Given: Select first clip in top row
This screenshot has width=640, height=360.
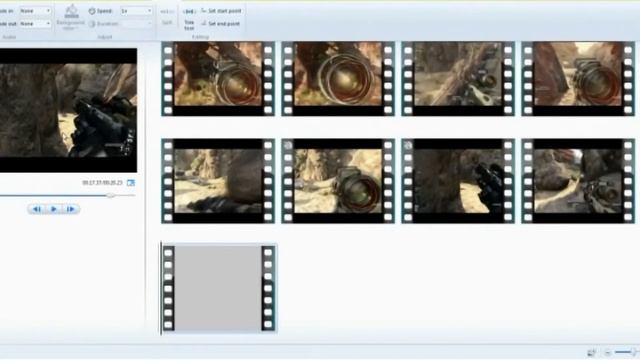Looking at the screenshot, I should [x=218, y=79].
